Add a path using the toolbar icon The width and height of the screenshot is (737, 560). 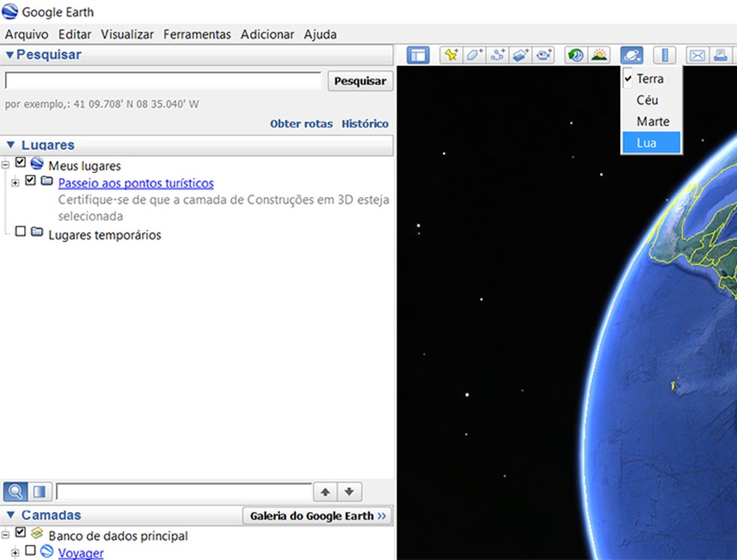(x=497, y=55)
